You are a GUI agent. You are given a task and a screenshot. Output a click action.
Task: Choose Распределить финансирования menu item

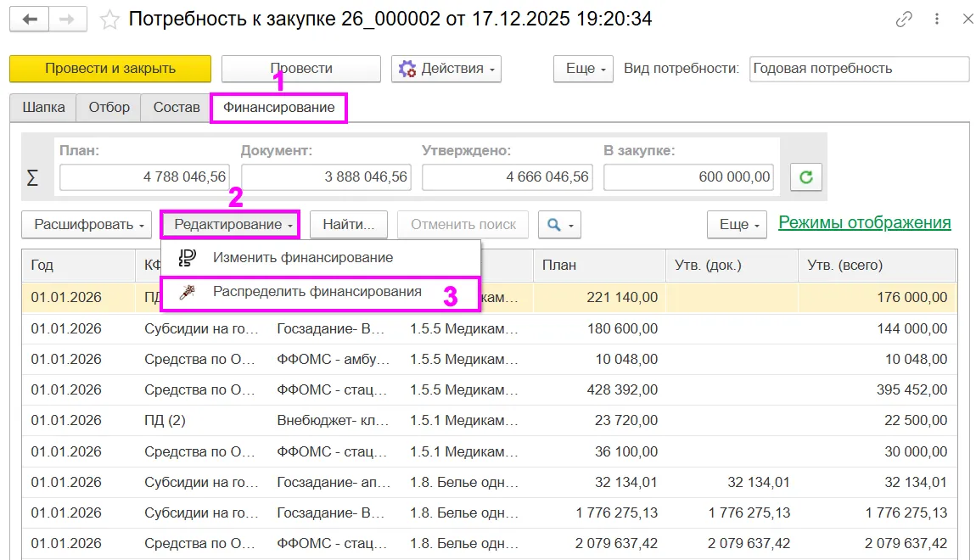(x=321, y=292)
